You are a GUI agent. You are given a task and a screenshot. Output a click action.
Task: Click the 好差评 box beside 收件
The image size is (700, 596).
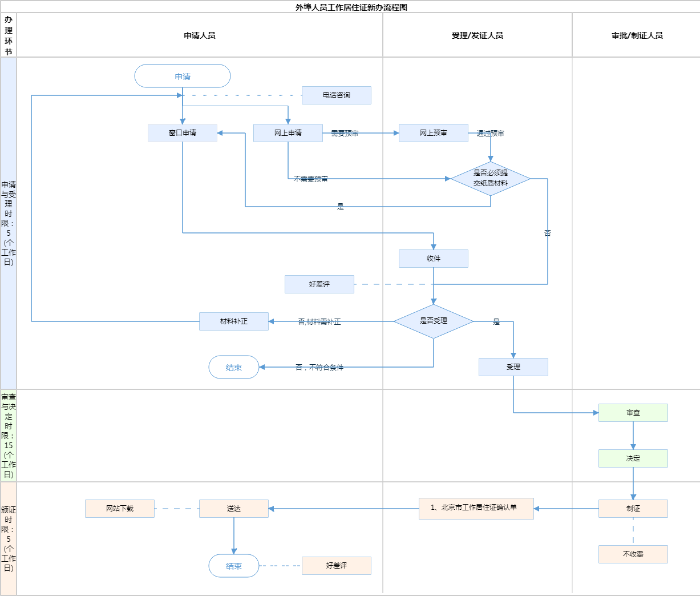(x=319, y=284)
